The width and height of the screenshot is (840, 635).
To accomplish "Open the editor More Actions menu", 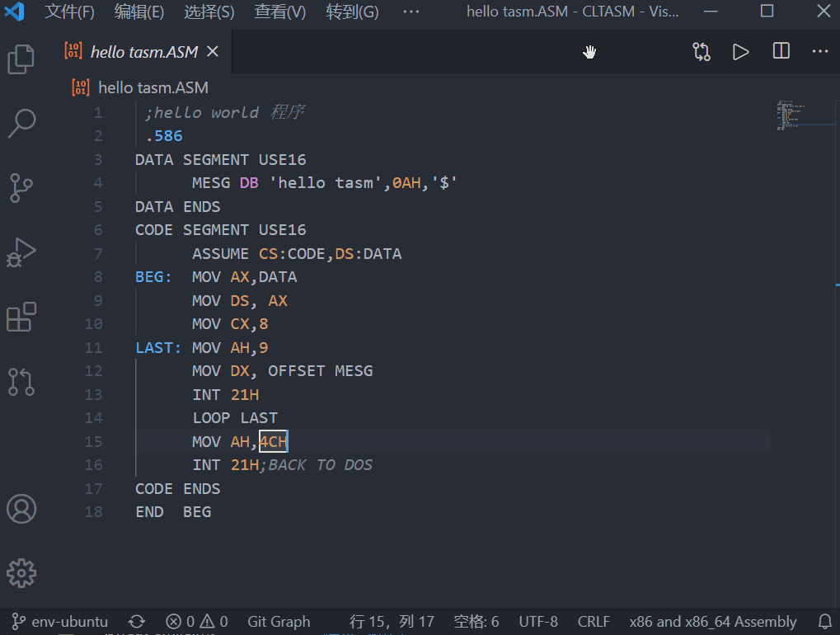I will click(x=819, y=51).
